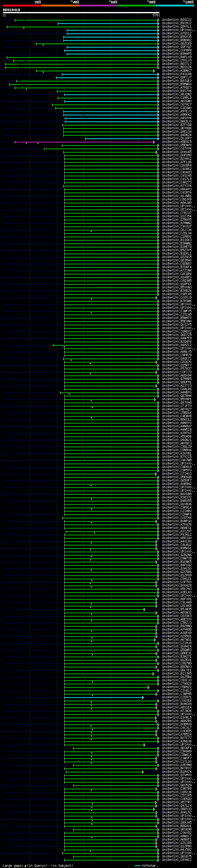Select label UniRef100_B9S706
Screen dimensions: 197x868
(176, 91)
